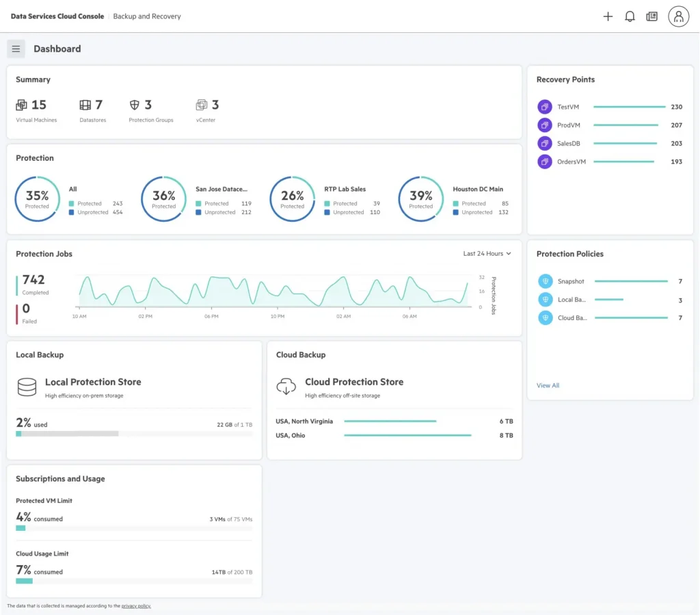Click the Cloud Protection Store icon
This screenshot has height=615, width=700.
click(x=286, y=387)
